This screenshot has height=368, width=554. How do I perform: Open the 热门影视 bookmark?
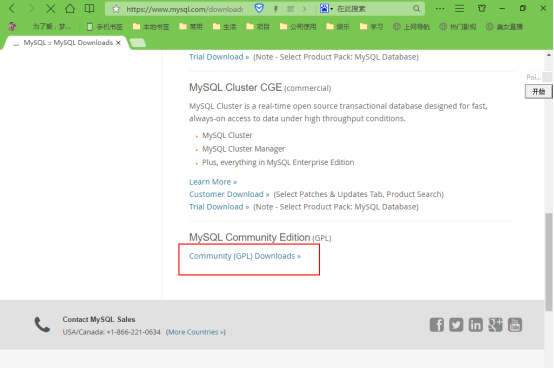point(458,27)
